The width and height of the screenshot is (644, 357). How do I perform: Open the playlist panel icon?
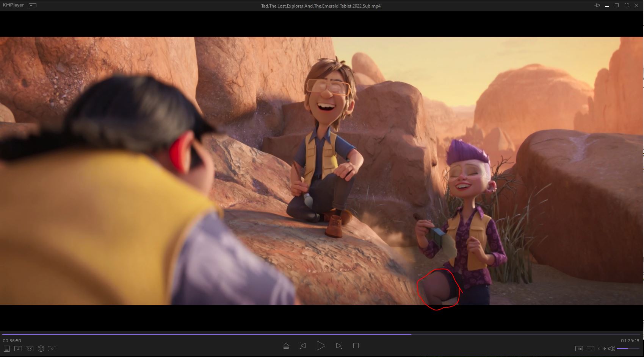7,349
